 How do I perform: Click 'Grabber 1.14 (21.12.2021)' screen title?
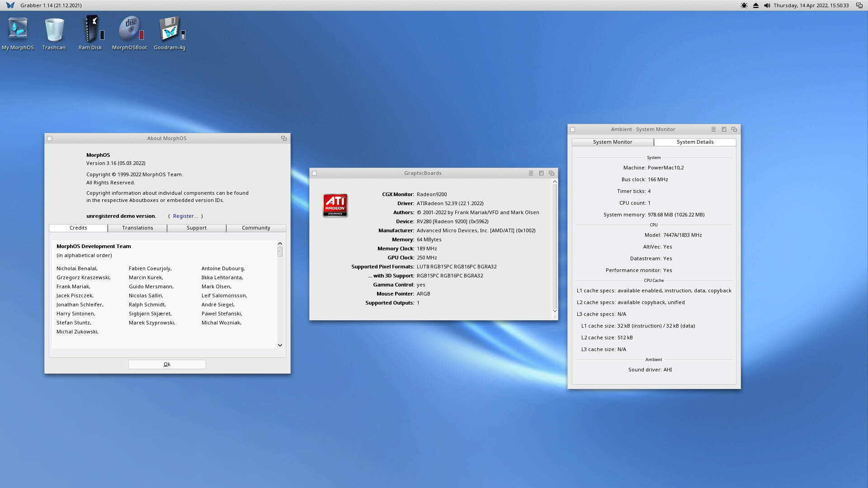pos(51,5)
